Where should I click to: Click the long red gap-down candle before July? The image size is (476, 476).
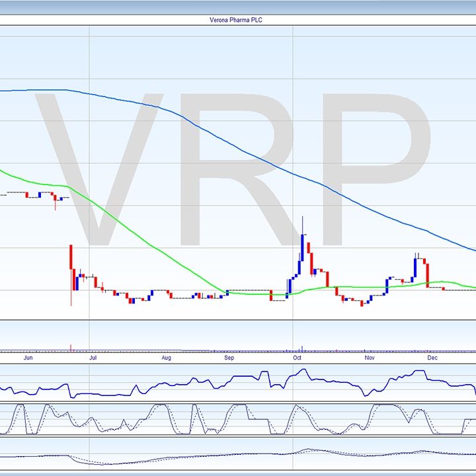[x=71, y=257]
